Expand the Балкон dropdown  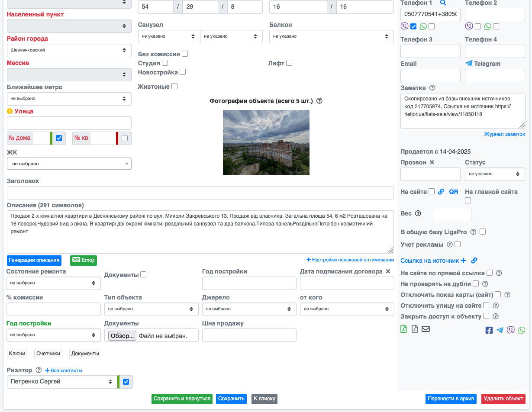pos(331,36)
